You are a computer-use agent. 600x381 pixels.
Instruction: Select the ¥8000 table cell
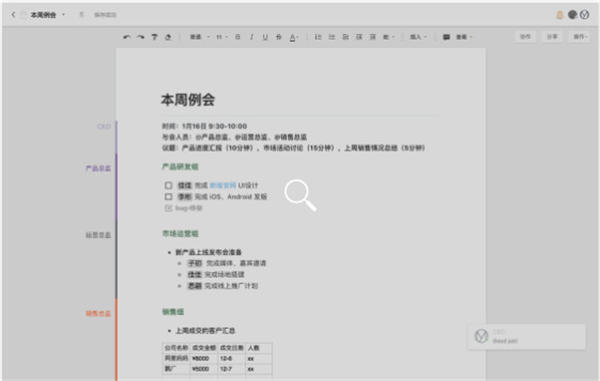[x=204, y=358]
